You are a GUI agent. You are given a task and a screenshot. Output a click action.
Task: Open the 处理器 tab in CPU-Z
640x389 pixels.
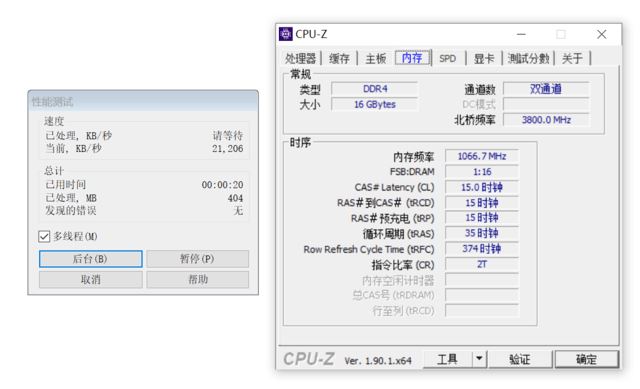300,58
